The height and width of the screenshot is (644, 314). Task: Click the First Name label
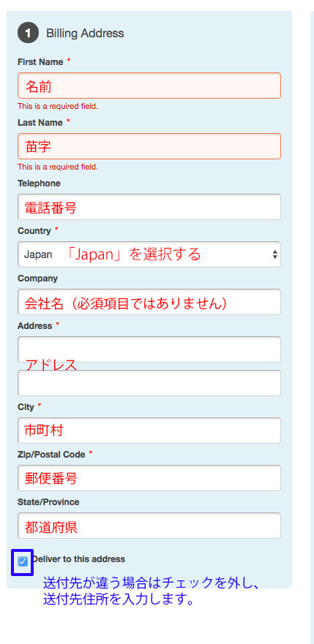pyautogui.click(x=40, y=62)
